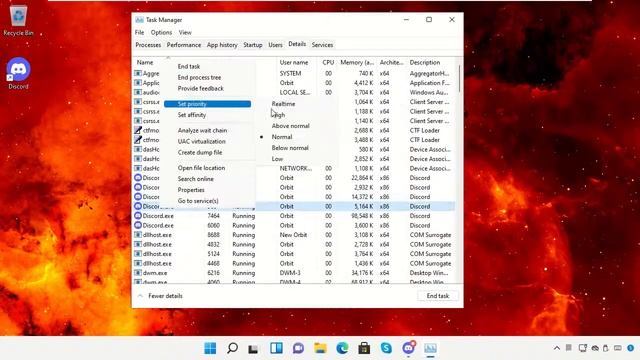The image size is (640, 360).
Task: Click dwm.exe icon in PID 6216 row
Action: (x=138, y=273)
